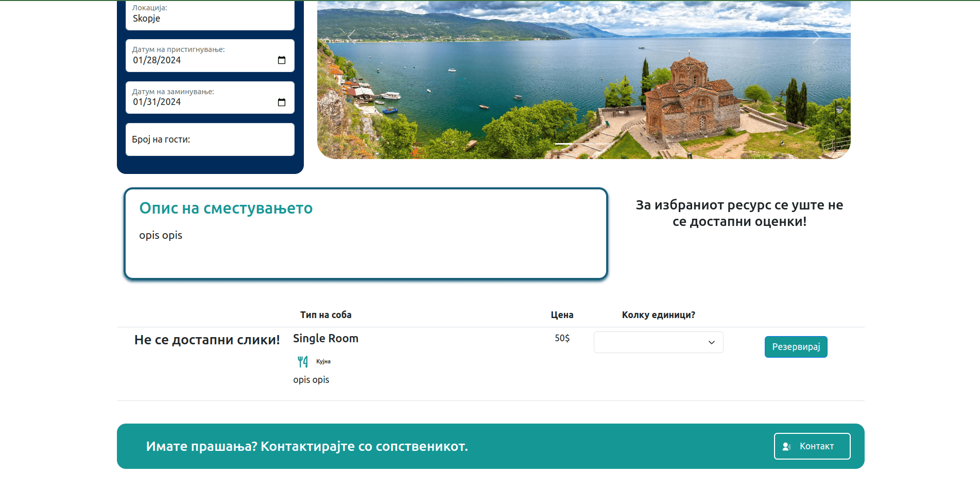
Task: Click the 50$ room price
Action: (562, 338)
